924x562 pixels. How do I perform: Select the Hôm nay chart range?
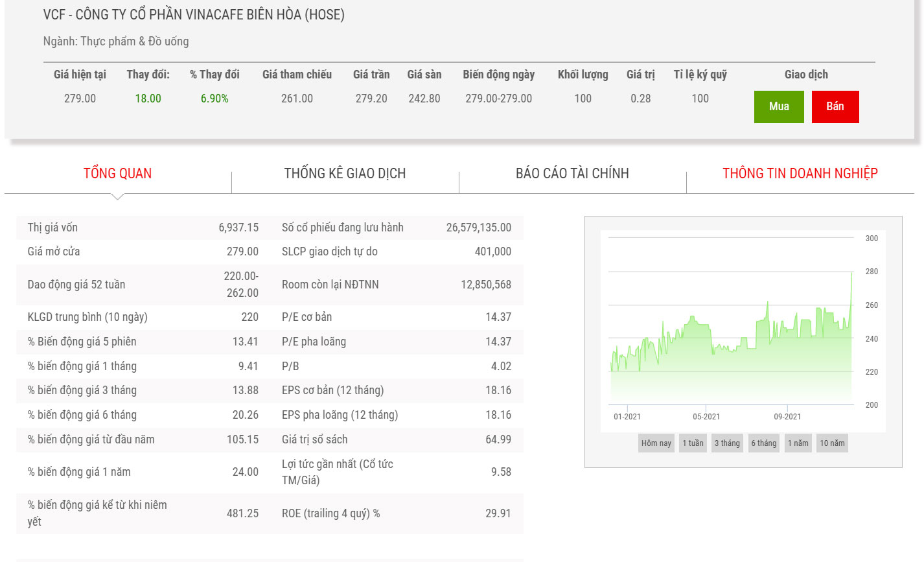656,443
